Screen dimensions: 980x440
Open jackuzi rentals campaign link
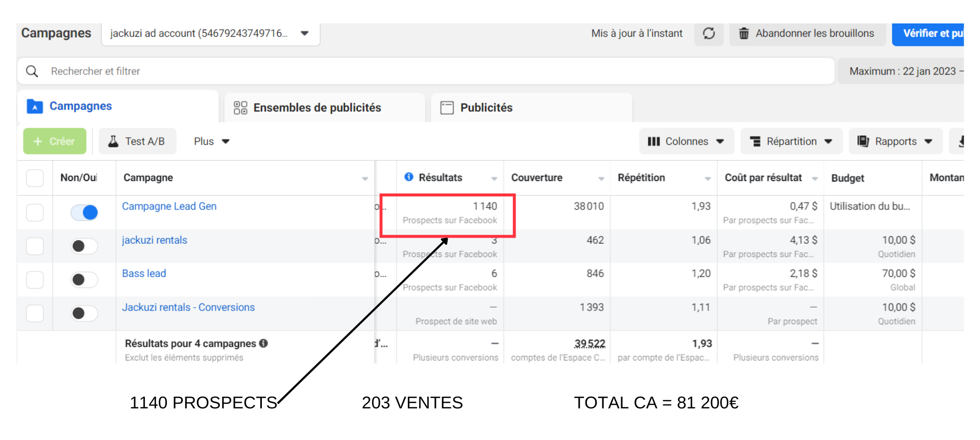[155, 240]
